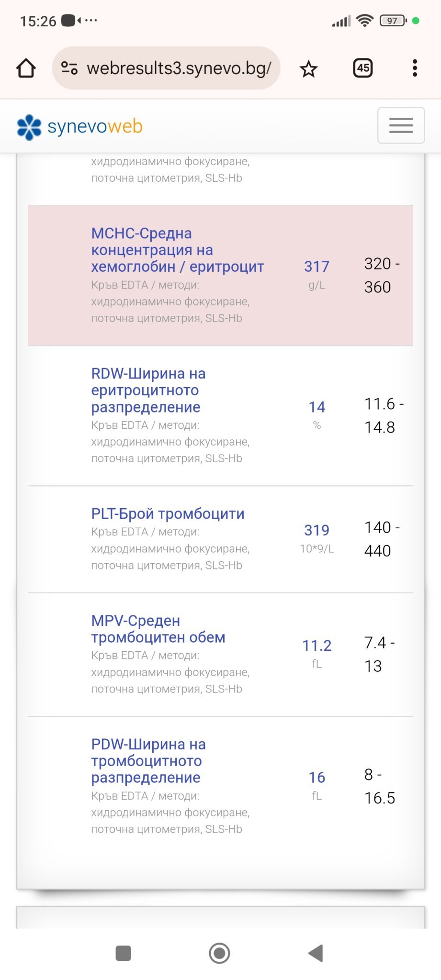Open the RDW erythrocyte distribution width link
This screenshot has width=441, height=980.
point(148,390)
